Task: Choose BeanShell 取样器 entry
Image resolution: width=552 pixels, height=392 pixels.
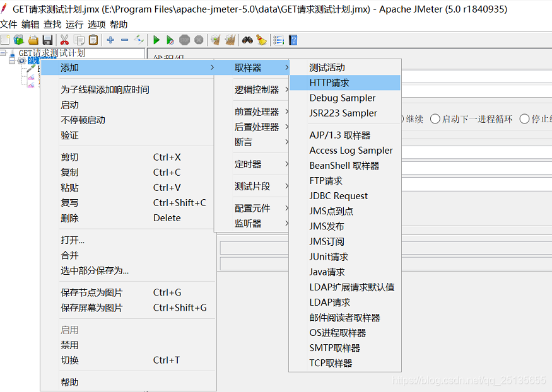Action: click(x=345, y=166)
